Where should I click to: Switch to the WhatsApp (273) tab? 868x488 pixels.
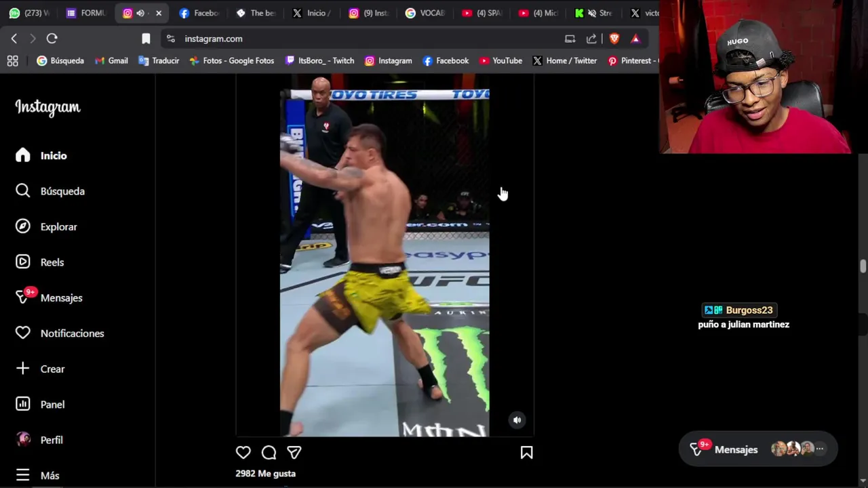click(x=29, y=13)
